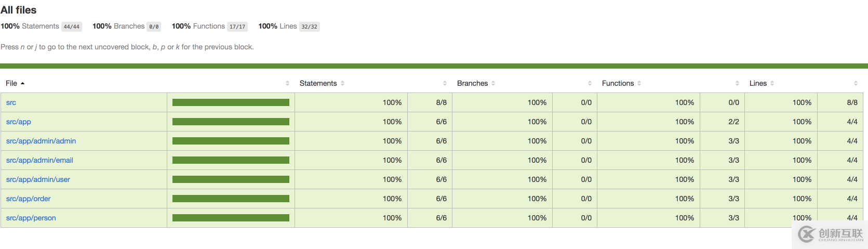Click sort arrows beside Functions header
Image resolution: width=868 pixels, height=249 pixels.
coord(639,83)
